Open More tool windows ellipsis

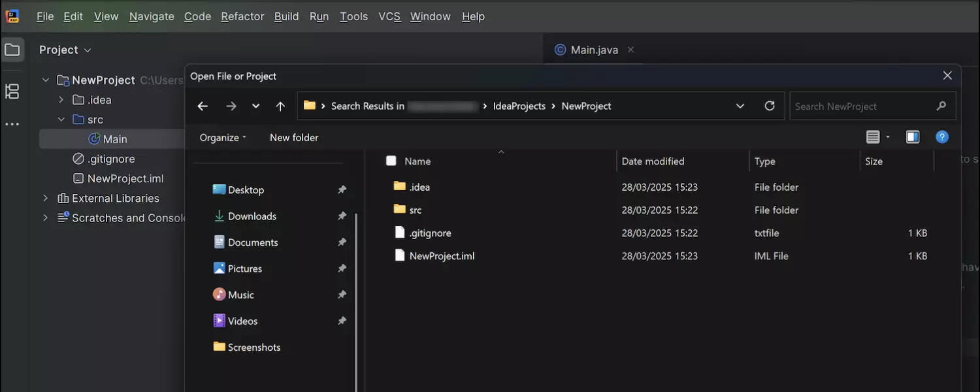pos(12,124)
